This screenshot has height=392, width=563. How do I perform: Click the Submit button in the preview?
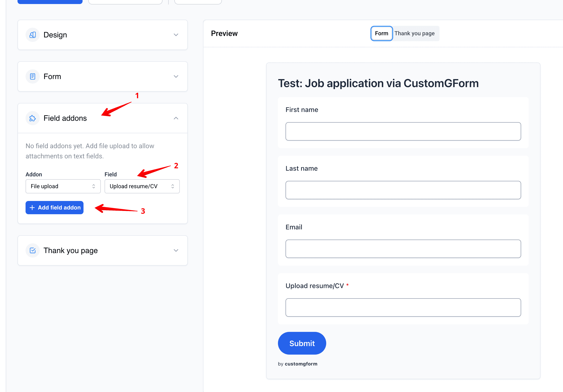(x=302, y=343)
